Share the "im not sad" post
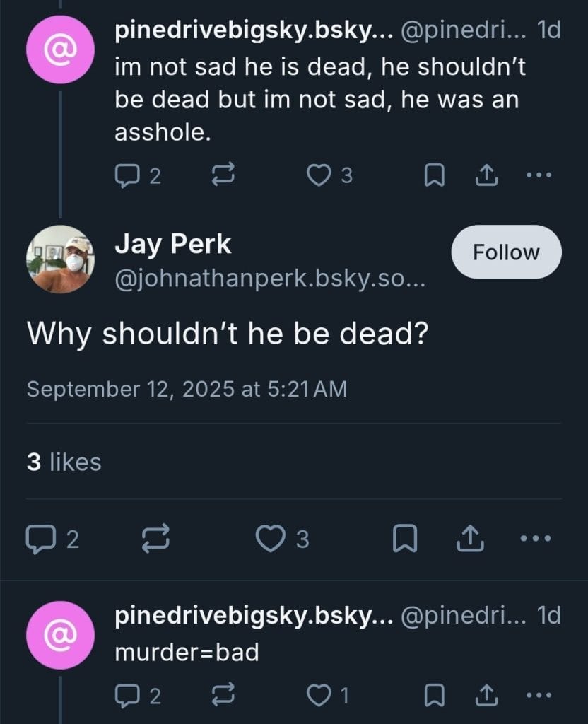 point(485,176)
